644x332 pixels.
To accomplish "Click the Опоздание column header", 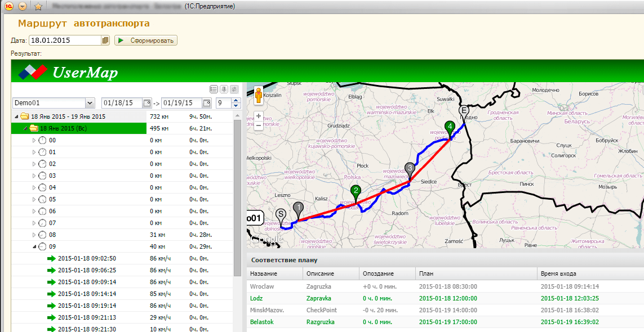I will click(x=377, y=273).
